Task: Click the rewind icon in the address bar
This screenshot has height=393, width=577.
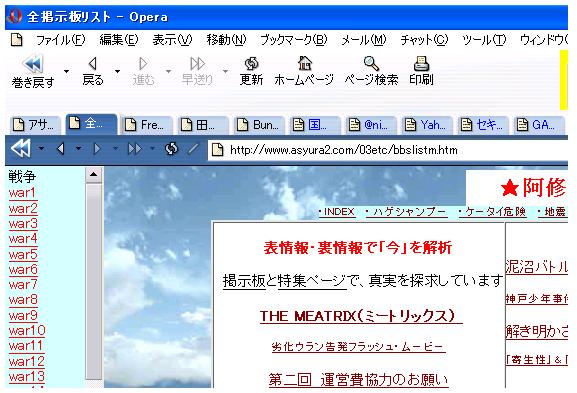Action: (21, 149)
